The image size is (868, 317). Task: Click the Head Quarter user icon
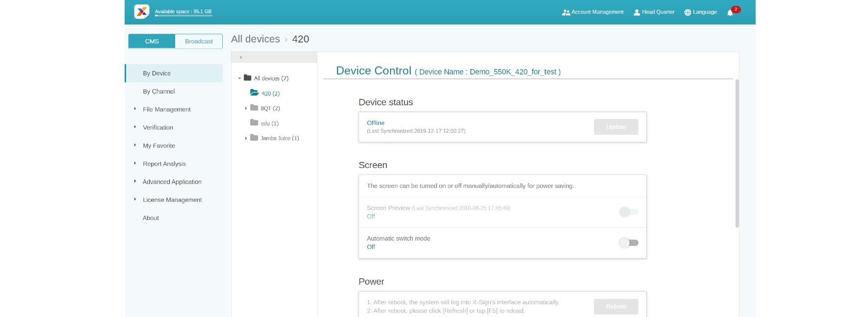[637, 12]
